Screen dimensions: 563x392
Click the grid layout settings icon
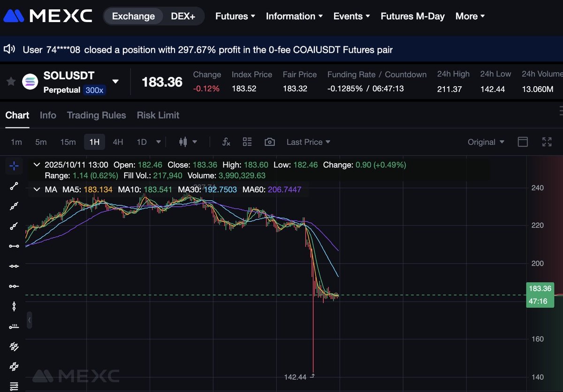point(247,142)
